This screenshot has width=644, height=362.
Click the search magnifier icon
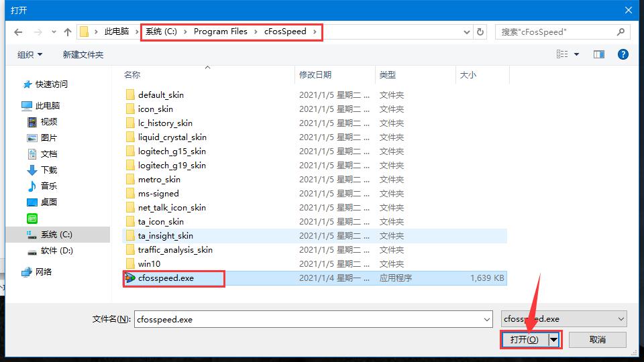tap(621, 32)
